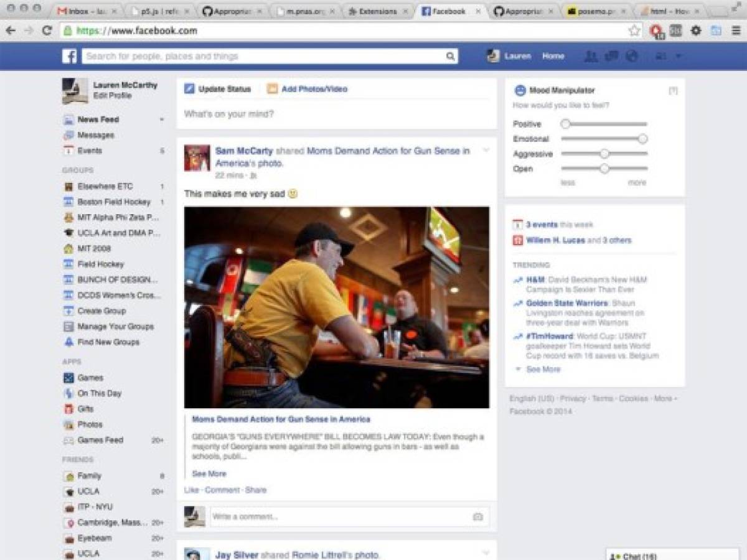Screen dimensions: 747x560
Task: Click the browser address bar
Action: 352,30
